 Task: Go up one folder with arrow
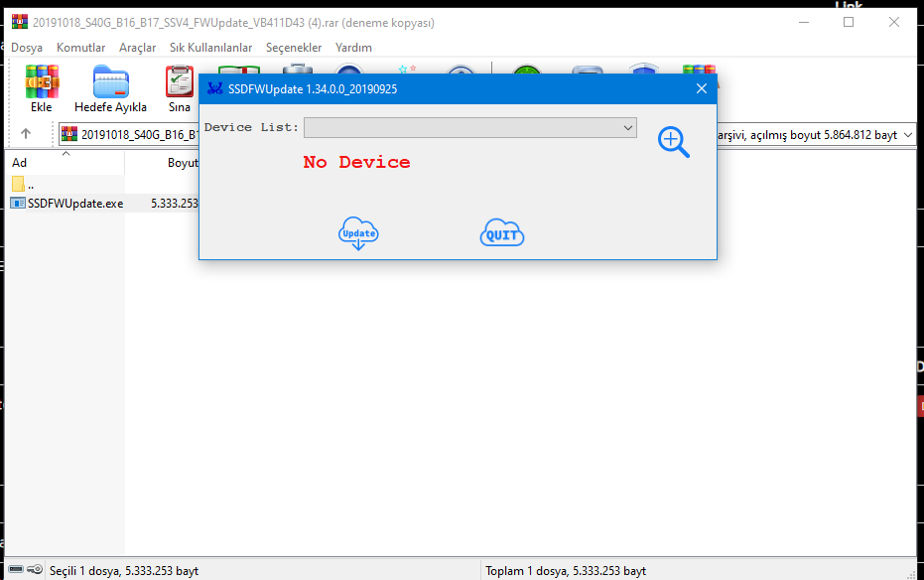tap(26, 134)
